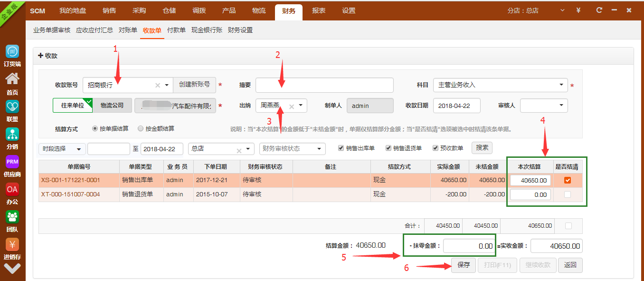Open the 订货端 sidebar icon

[x=12, y=52]
